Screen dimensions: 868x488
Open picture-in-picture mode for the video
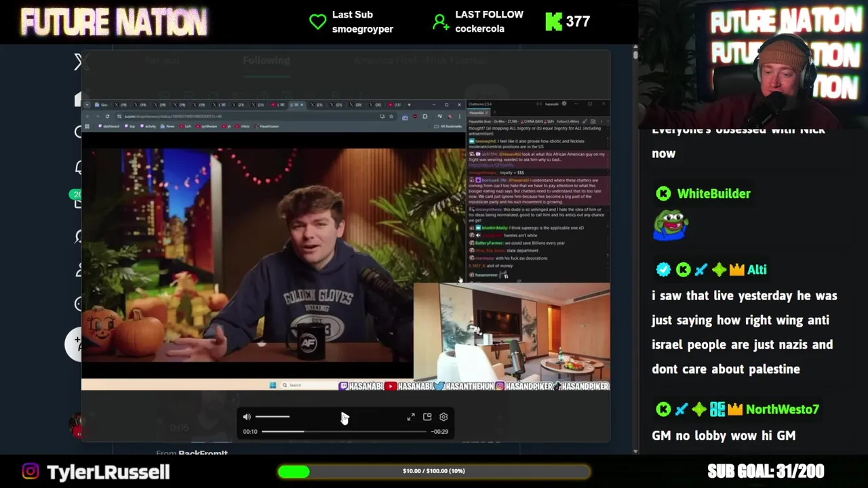pyautogui.click(x=427, y=417)
